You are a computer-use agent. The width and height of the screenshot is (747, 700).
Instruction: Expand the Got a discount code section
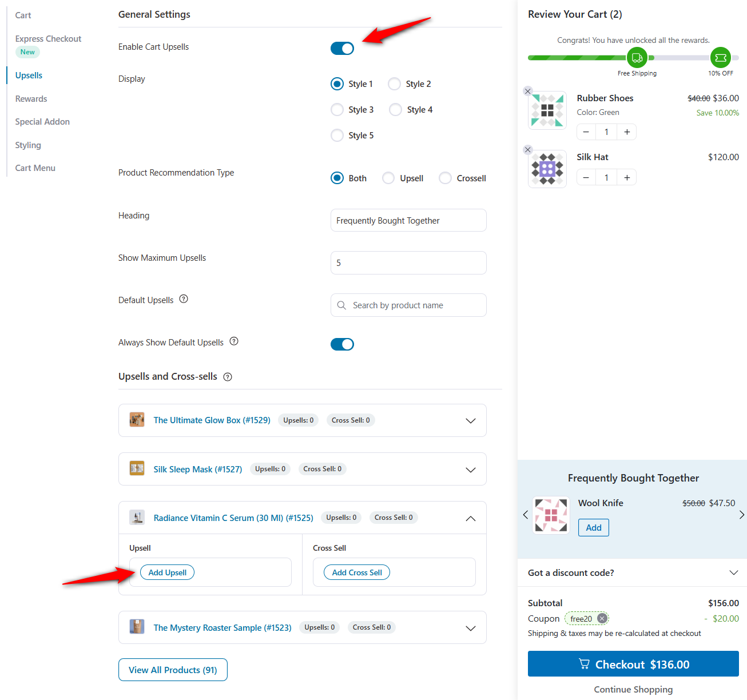click(734, 572)
